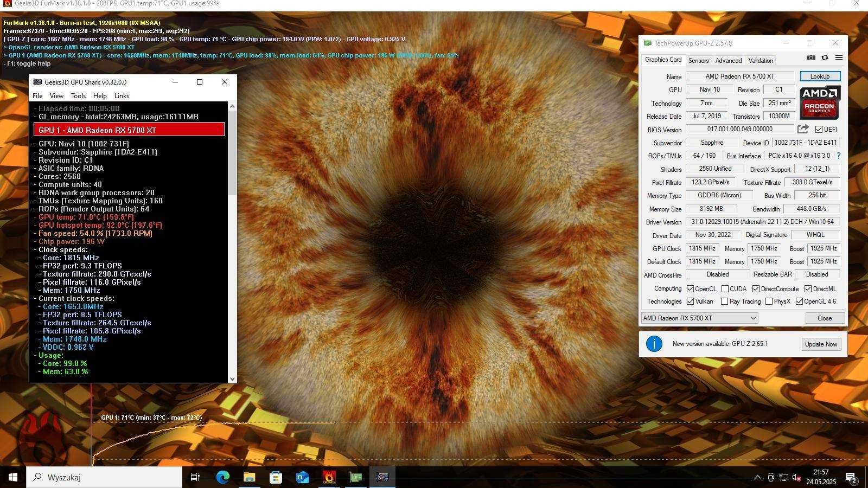The width and height of the screenshot is (868, 488).
Task: Open the View menu in GPU Shark
Action: click(56, 96)
